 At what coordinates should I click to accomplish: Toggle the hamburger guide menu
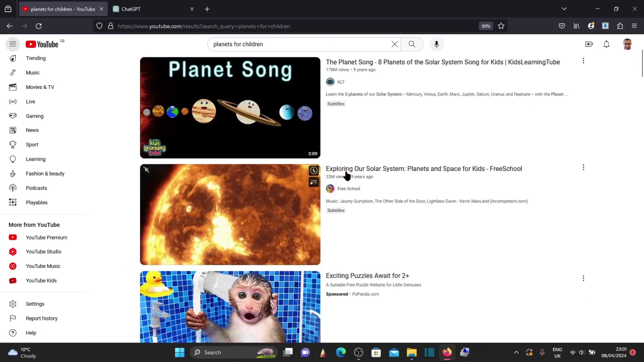(13, 44)
